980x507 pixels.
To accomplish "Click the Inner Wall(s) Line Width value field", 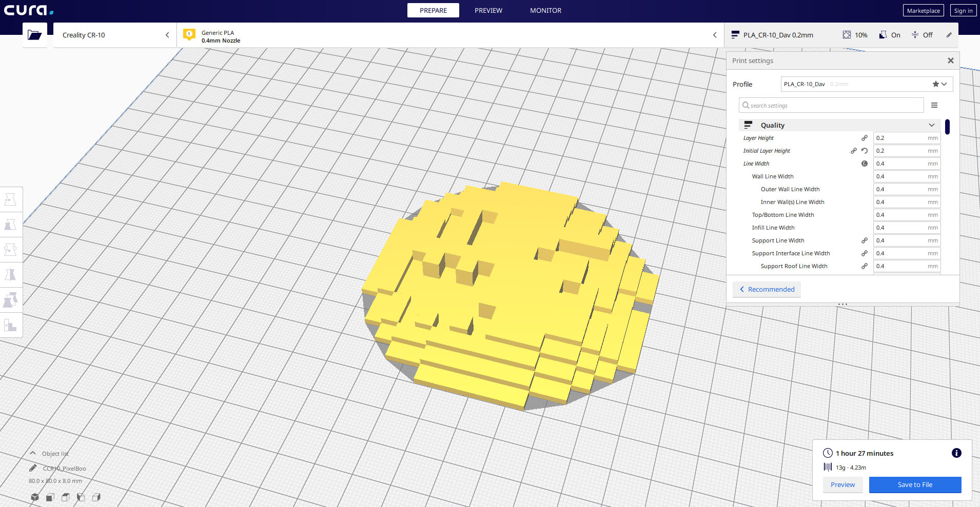I will click(x=907, y=202).
